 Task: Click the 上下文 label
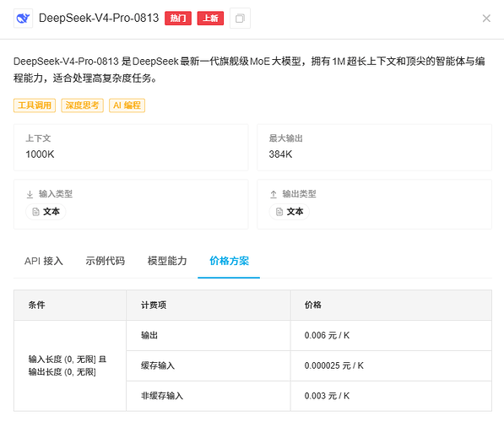(38, 138)
